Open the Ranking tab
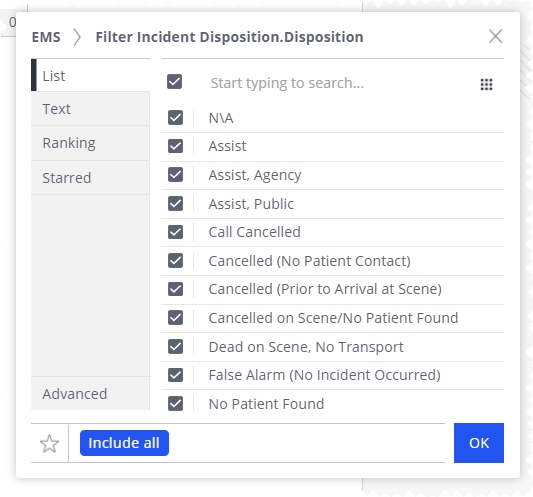Viewport: 533px width, 497px height. click(x=90, y=143)
